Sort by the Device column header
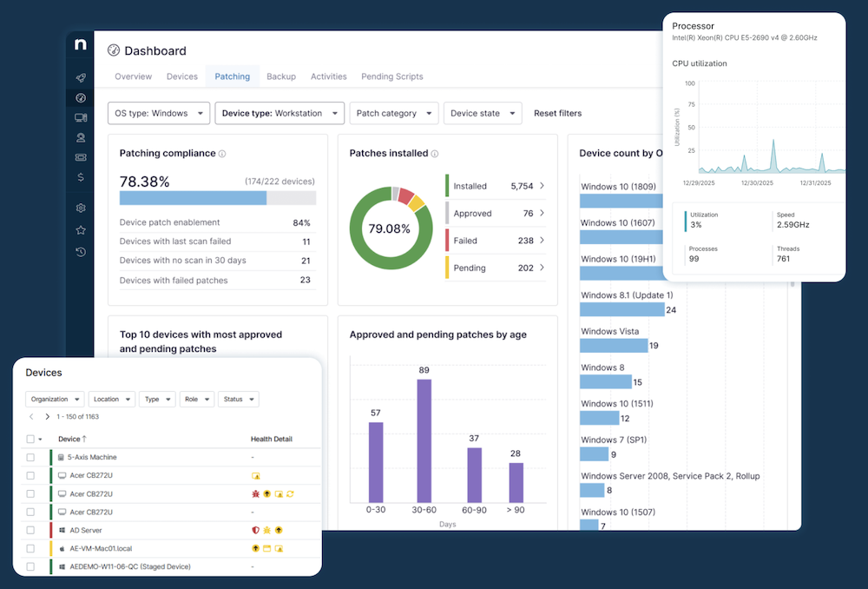 click(72, 439)
